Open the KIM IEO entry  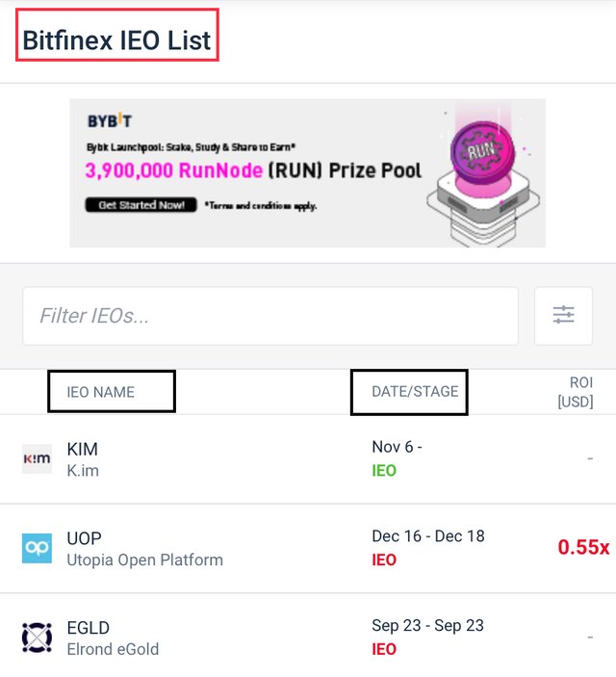[x=83, y=450]
